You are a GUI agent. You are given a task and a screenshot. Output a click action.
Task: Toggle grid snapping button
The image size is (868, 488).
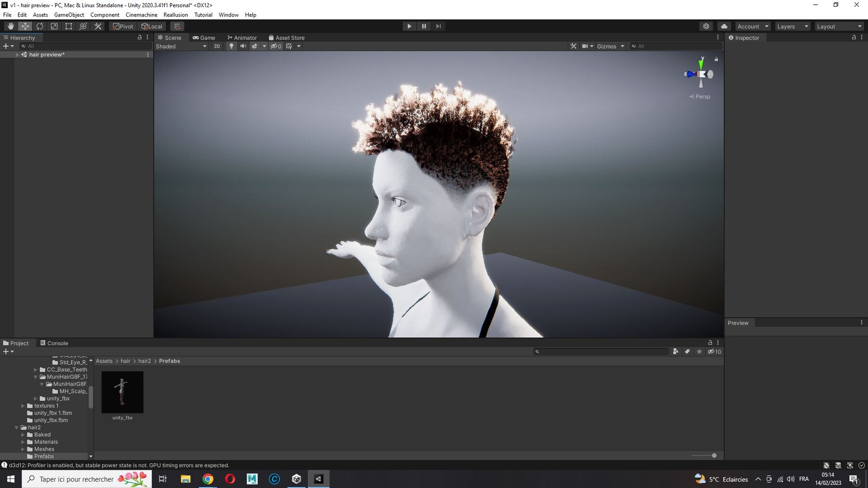click(177, 26)
